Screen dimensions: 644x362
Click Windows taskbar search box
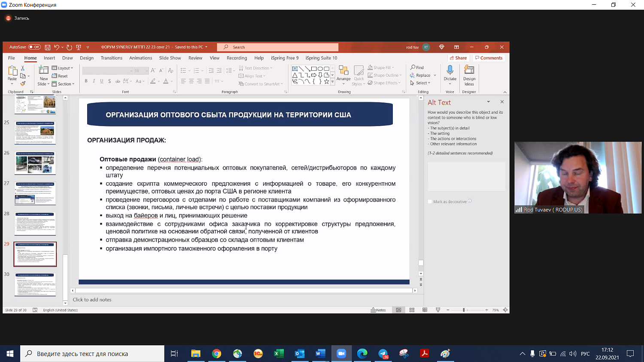tap(92, 353)
